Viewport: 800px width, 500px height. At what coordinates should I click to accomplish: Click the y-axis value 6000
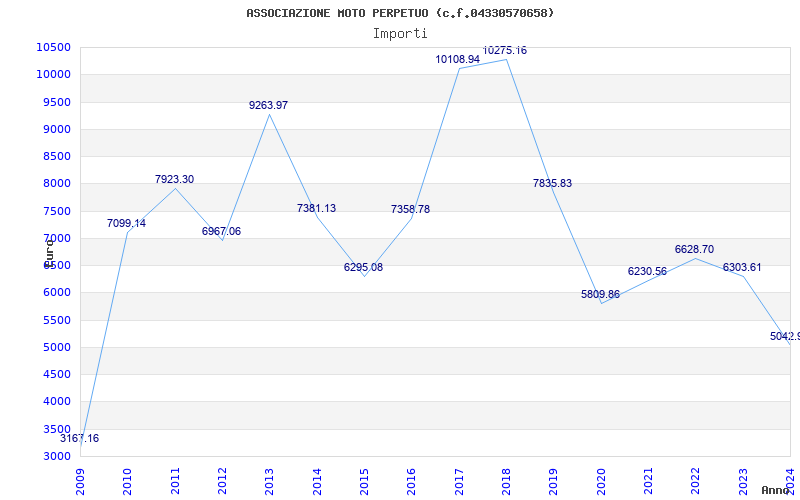[x=56, y=292]
